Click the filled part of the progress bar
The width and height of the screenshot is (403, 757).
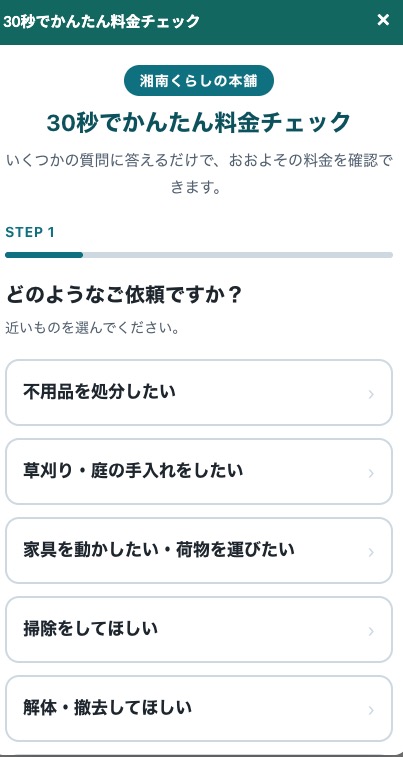44,255
